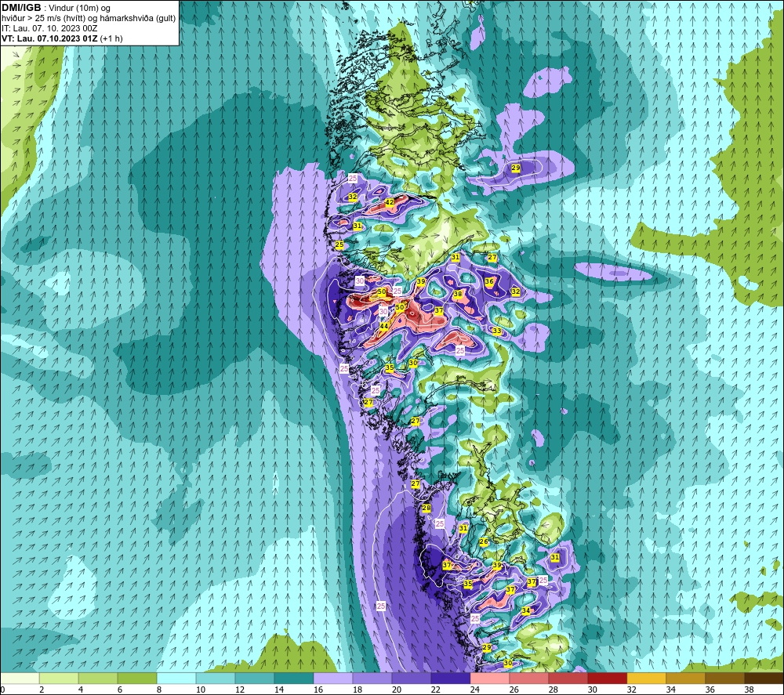Pick the salmon 26–28 m/s legend swatch
784x695 pixels.
[529, 678]
